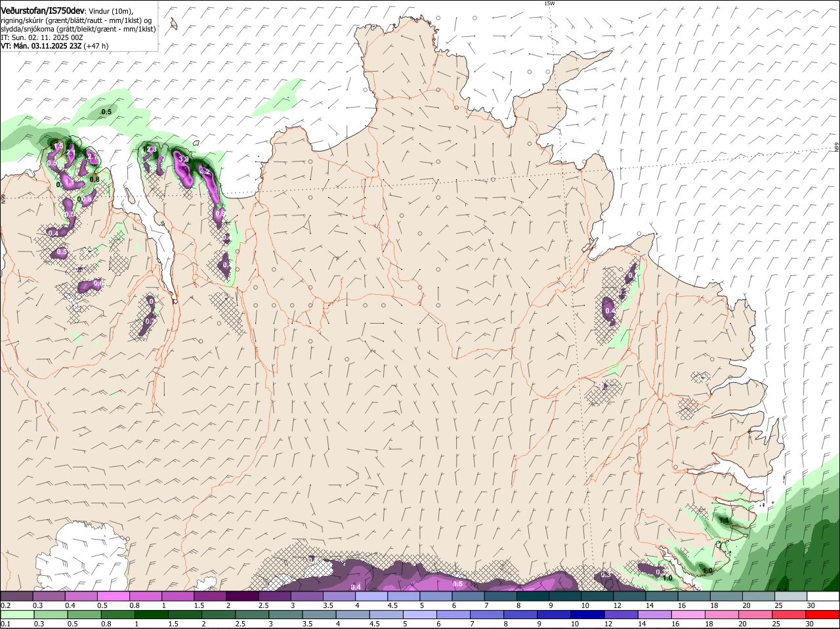Click the upper legend swatch labeled 1
Image resolution: width=840 pixels, height=629 pixels.
[177, 596]
